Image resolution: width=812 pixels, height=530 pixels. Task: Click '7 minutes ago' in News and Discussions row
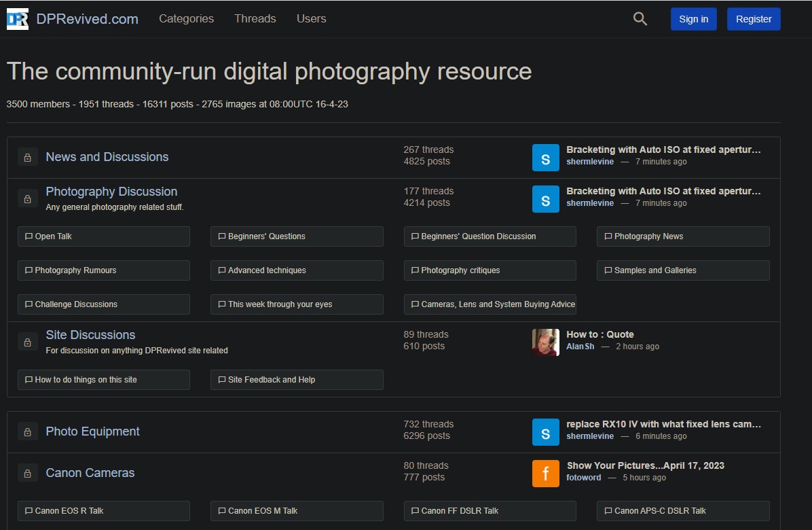click(x=661, y=162)
